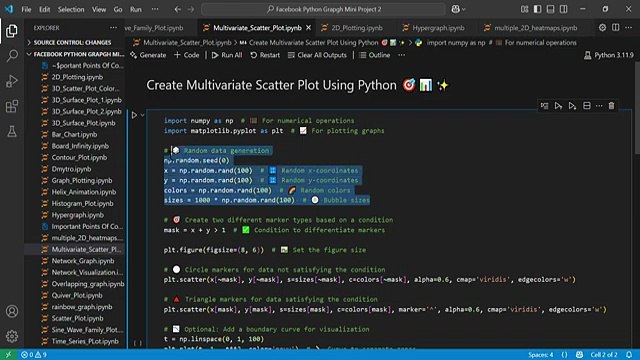The height and width of the screenshot is (360, 640).
Task: Open the Testing flask view
Action: pos(12,131)
